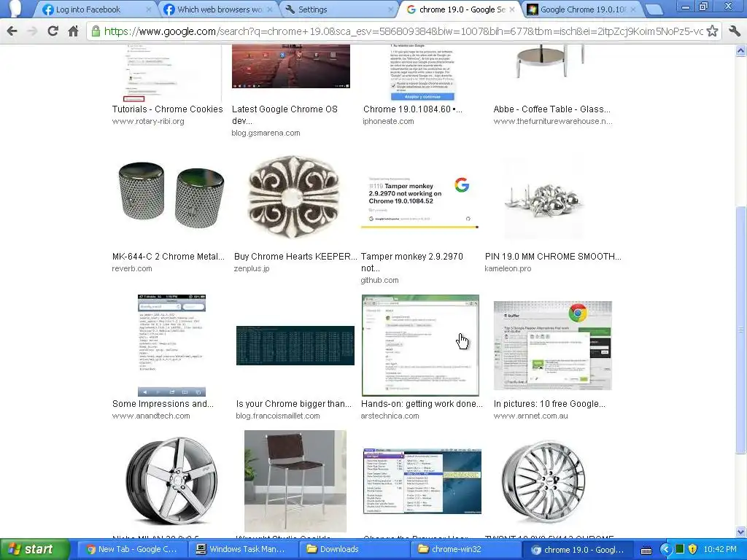Image resolution: width=747 pixels, height=560 pixels.
Task: Click the www.arnnet.com.au source
Action: coord(531,416)
